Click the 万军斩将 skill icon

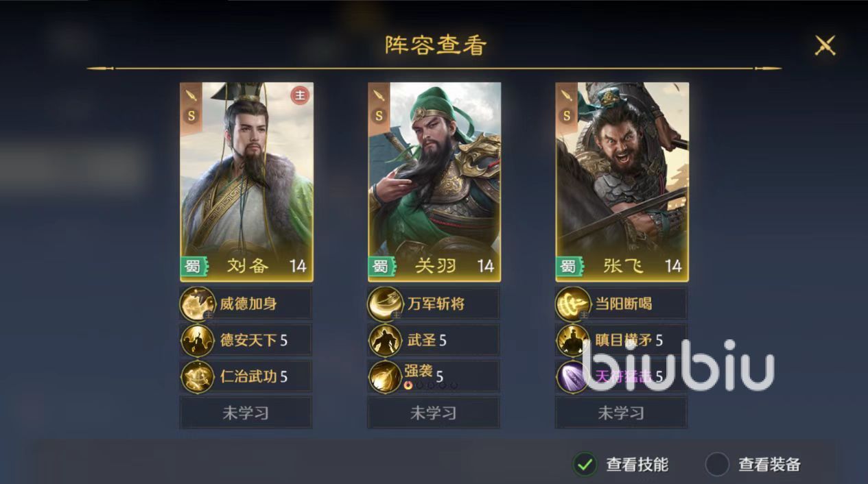[386, 304]
